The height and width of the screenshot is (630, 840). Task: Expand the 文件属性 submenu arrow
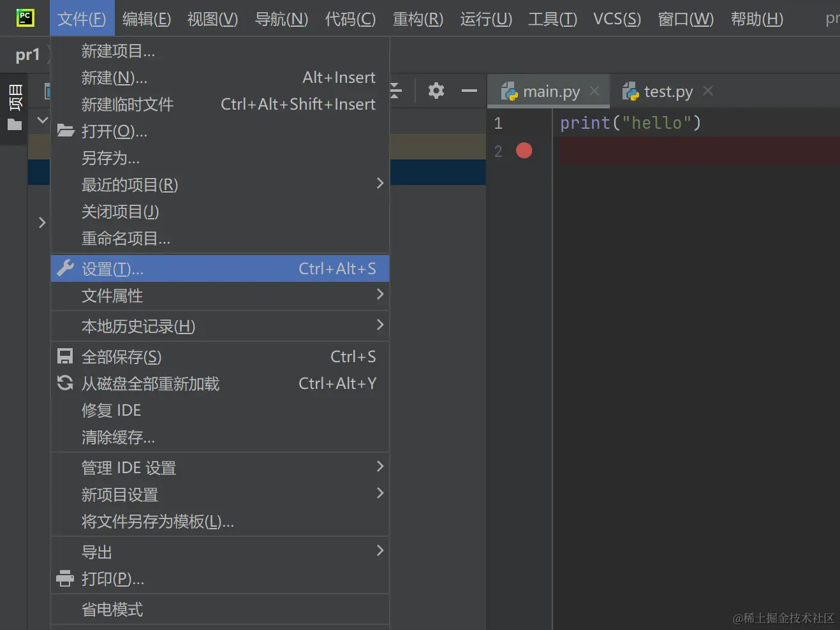(x=380, y=295)
